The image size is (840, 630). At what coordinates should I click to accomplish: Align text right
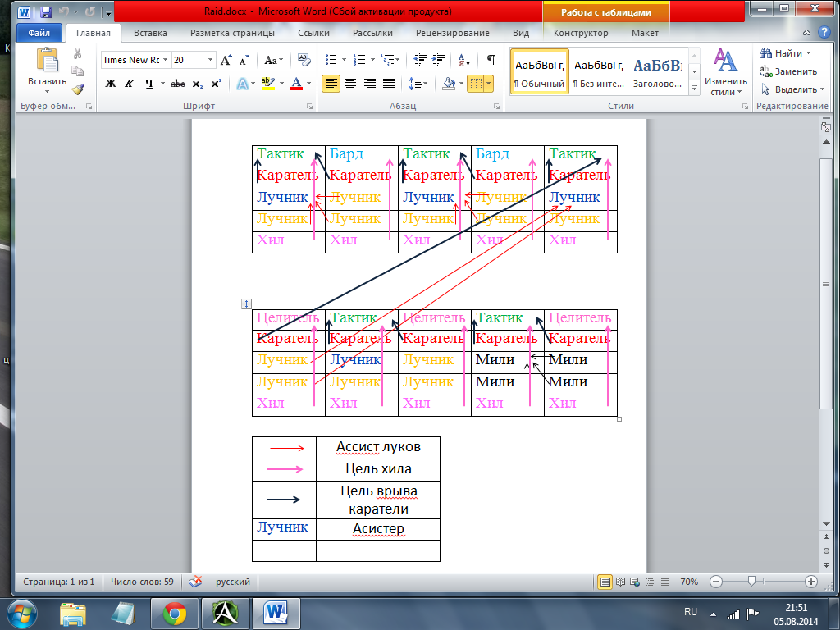coord(370,84)
